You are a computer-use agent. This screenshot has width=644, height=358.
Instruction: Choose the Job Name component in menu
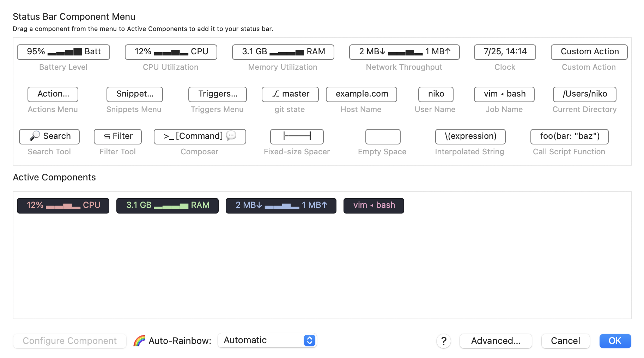pyautogui.click(x=504, y=94)
